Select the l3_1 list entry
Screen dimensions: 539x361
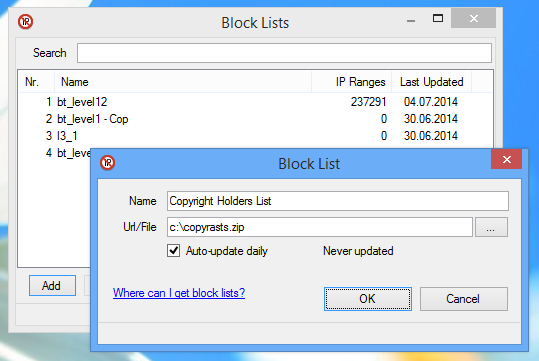tap(255, 136)
